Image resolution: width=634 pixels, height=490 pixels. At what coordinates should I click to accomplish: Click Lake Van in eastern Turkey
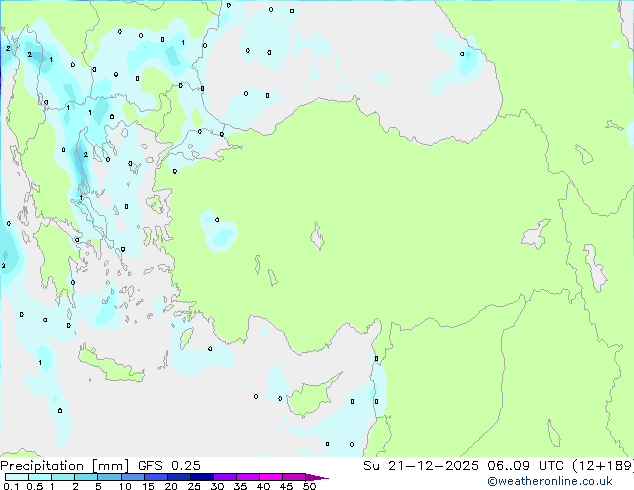pyautogui.click(x=536, y=236)
